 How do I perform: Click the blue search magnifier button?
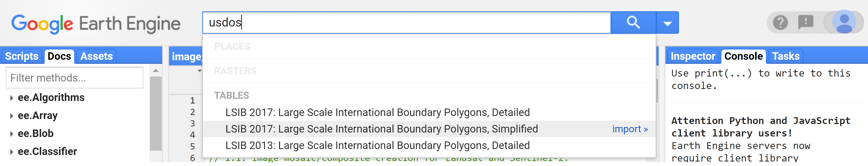pos(633,22)
